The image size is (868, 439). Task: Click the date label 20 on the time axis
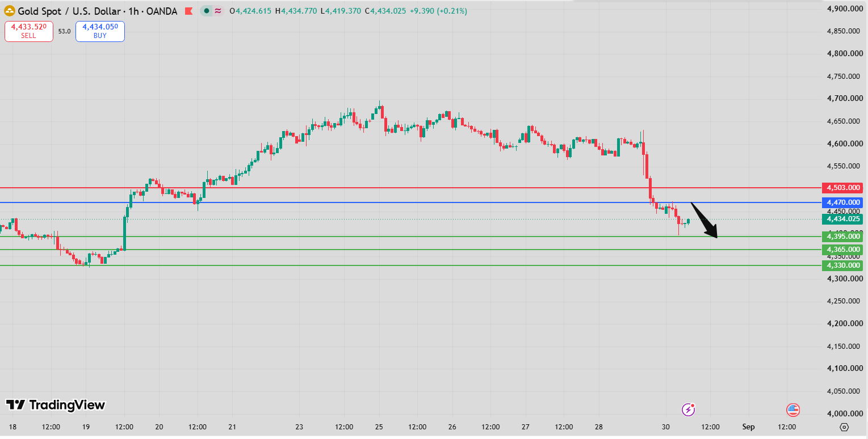159,427
